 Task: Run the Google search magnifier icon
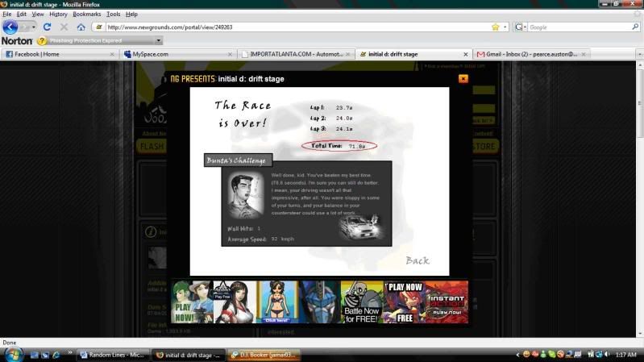pyautogui.click(x=635, y=27)
